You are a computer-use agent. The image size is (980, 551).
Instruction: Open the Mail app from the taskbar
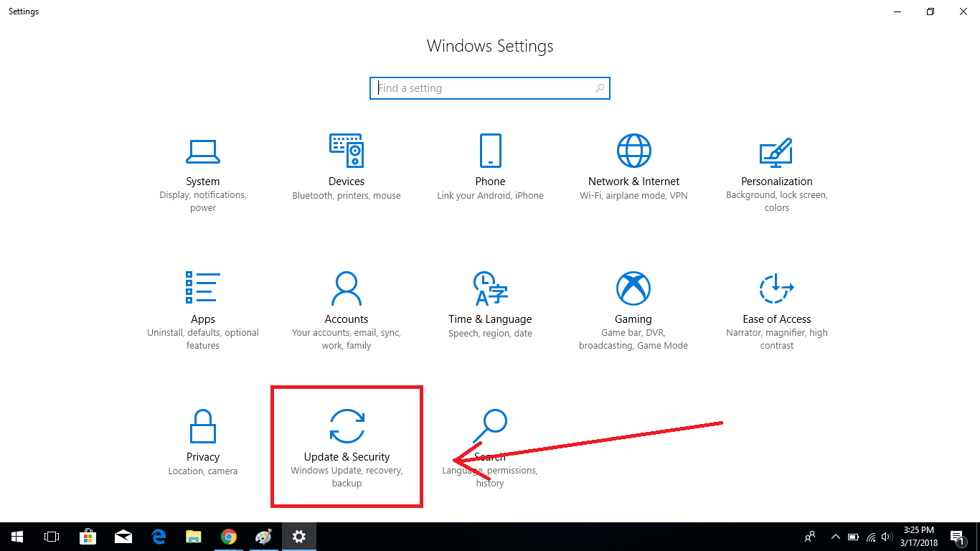[x=123, y=537]
